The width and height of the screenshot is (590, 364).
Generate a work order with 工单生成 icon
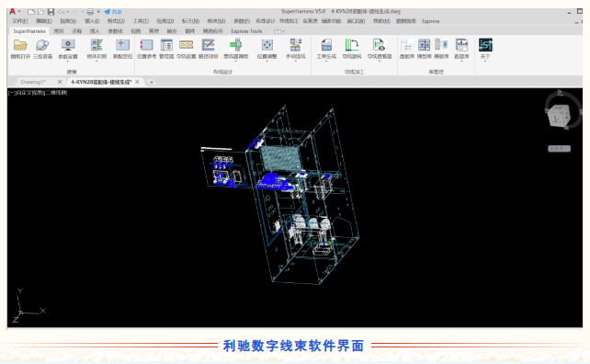point(326,45)
